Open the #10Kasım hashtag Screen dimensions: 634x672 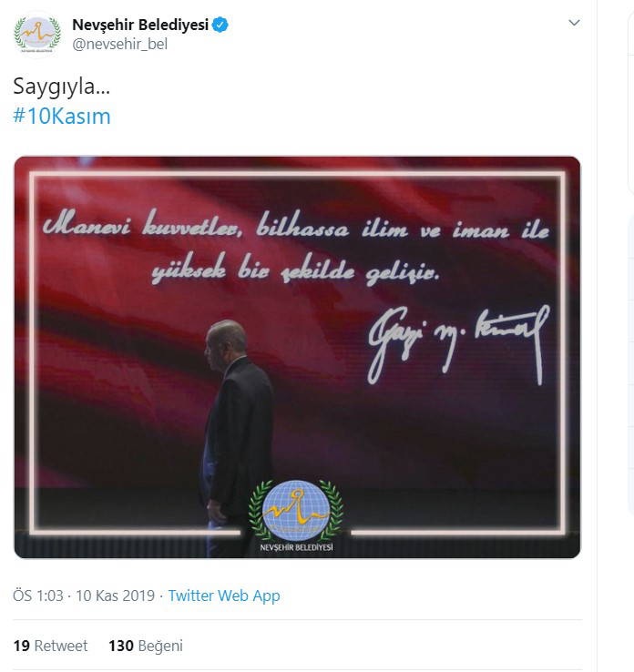click(62, 117)
